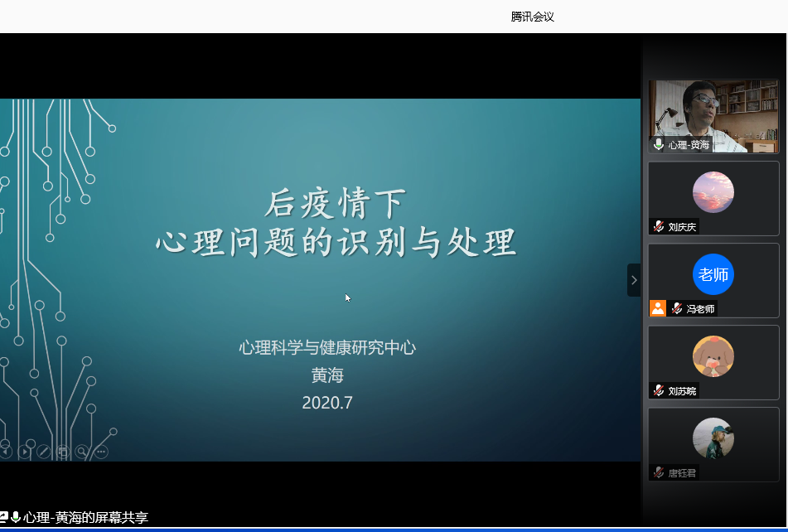The height and width of the screenshot is (532, 788).
Task: Click the next slide arrow in slideshow controls
Action: 25,452
